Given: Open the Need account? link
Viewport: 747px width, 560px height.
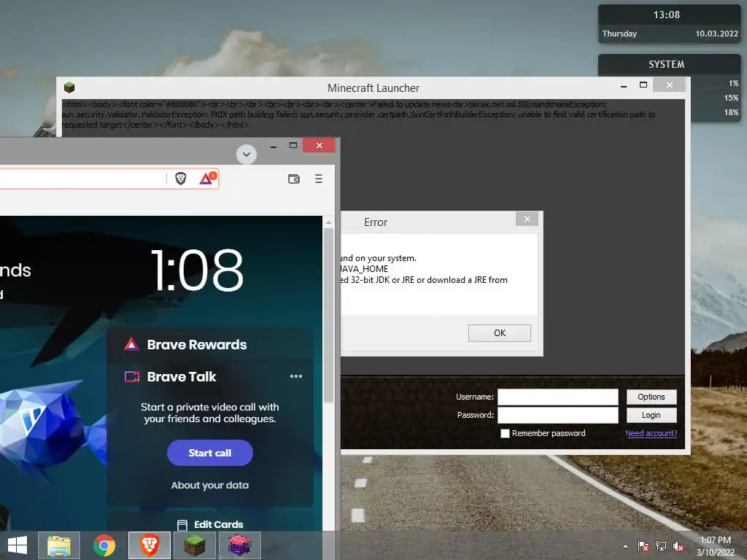Looking at the screenshot, I should pyautogui.click(x=651, y=433).
